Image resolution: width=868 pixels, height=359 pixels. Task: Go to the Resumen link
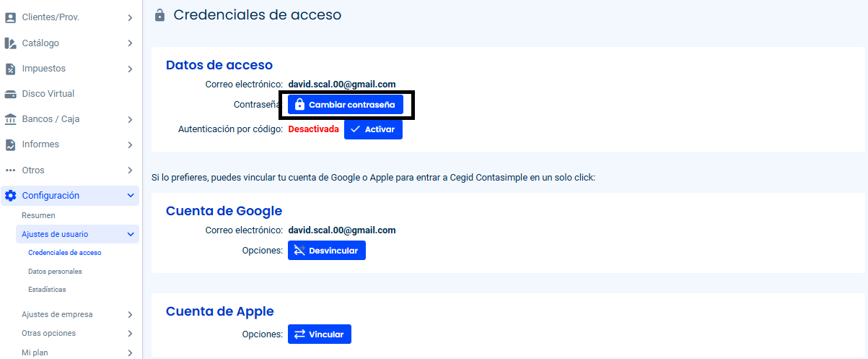point(38,215)
